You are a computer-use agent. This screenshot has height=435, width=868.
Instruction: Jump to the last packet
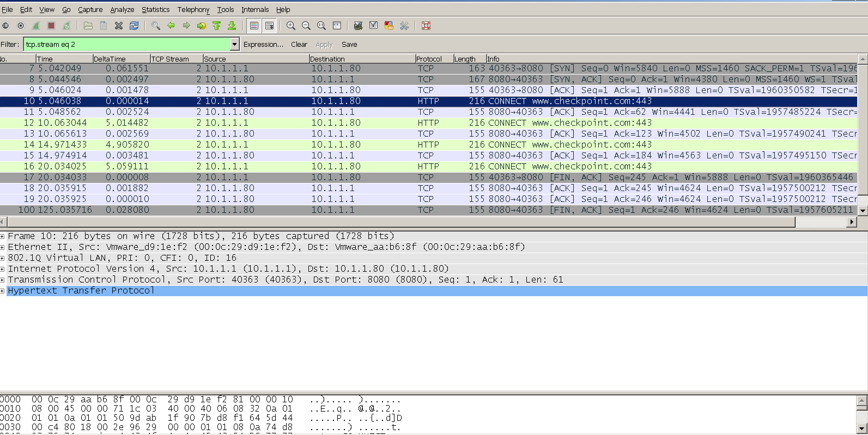coord(232,26)
